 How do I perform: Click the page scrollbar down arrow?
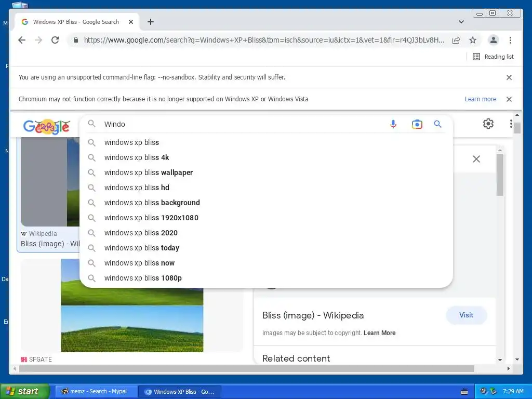[x=517, y=360]
